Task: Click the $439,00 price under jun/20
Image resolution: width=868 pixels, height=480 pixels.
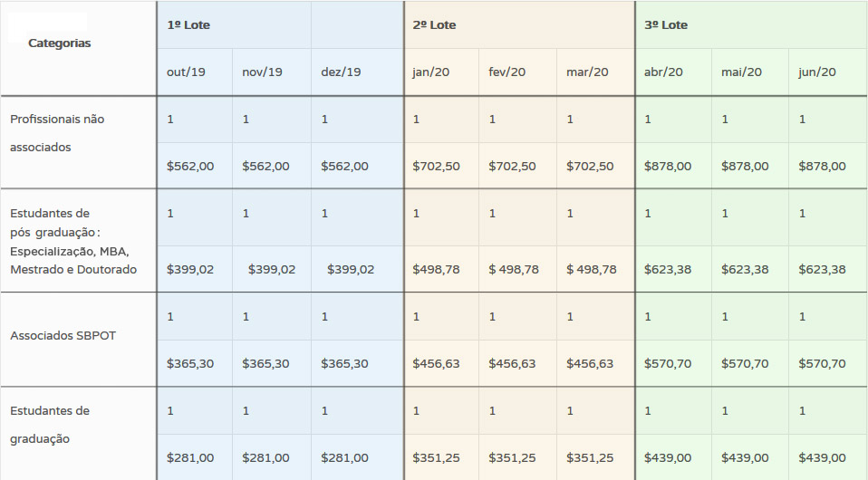Action: point(822,458)
